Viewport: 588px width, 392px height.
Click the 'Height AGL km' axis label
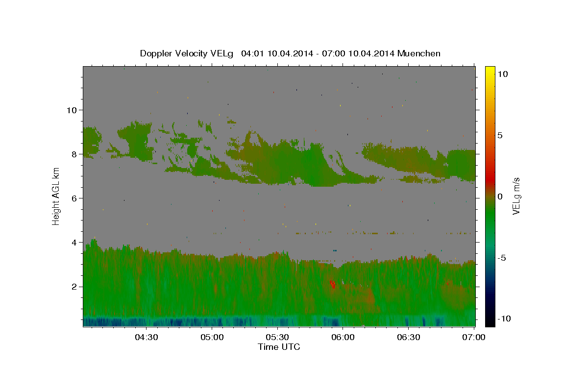pos(56,197)
